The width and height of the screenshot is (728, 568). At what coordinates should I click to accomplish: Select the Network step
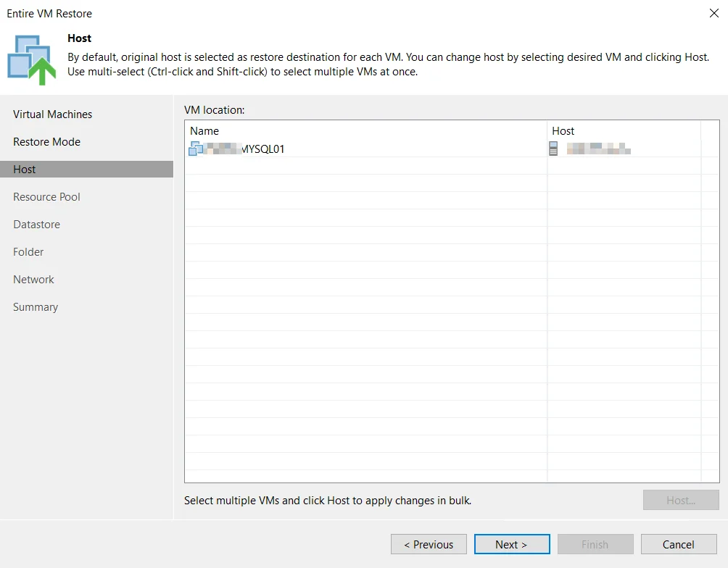pos(33,280)
